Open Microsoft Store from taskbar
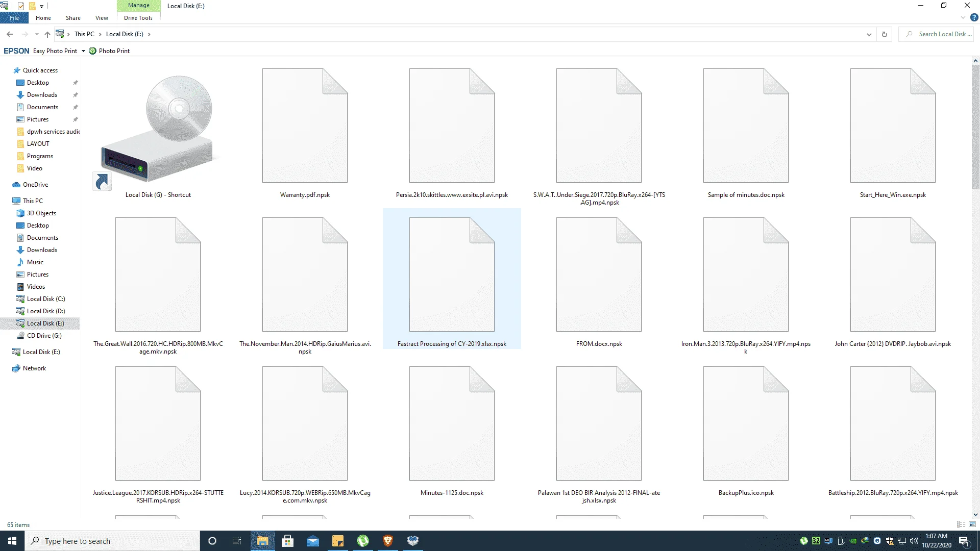980x551 pixels. (x=287, y=541)
